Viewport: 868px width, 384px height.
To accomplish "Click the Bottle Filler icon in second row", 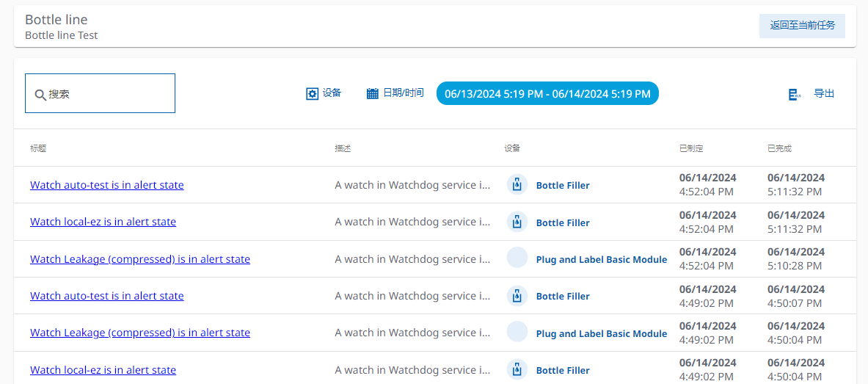I will tap(517, 222).
